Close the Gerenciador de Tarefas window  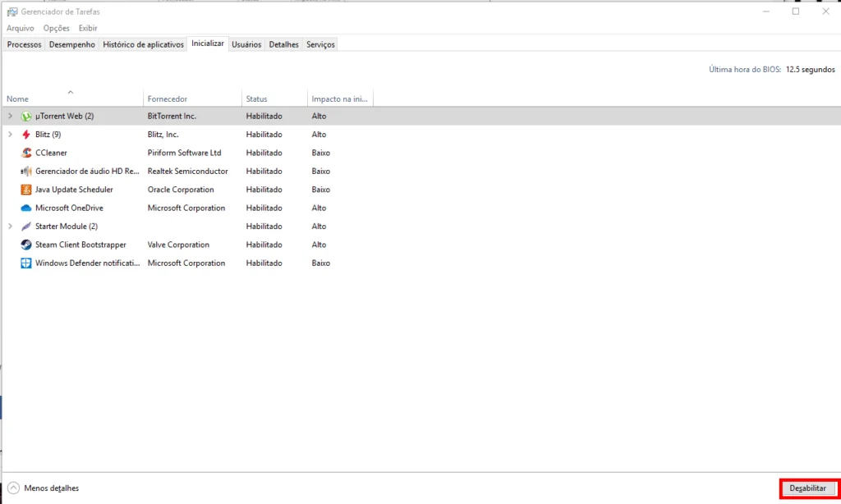point(825,11)
